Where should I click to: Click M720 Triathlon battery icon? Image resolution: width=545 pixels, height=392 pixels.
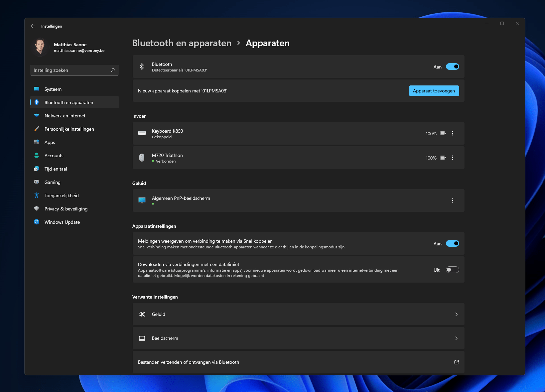[443, 158]
